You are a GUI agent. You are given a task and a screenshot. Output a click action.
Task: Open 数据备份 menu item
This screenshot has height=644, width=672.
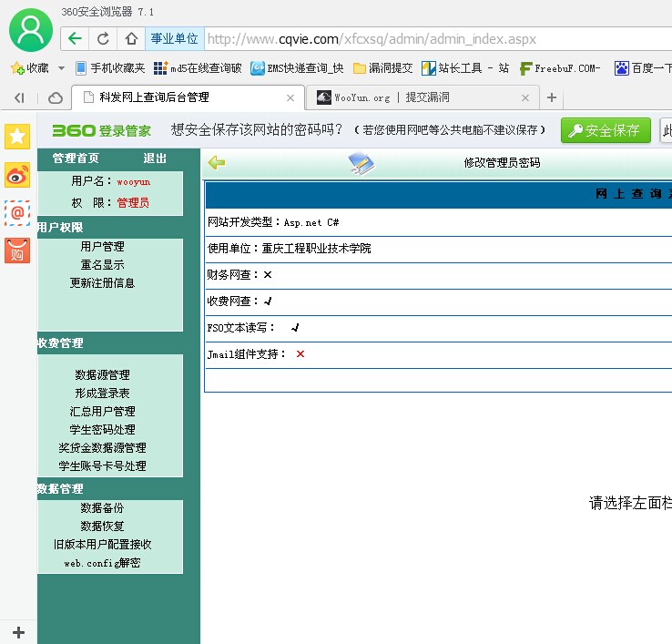tap(102, 508)
